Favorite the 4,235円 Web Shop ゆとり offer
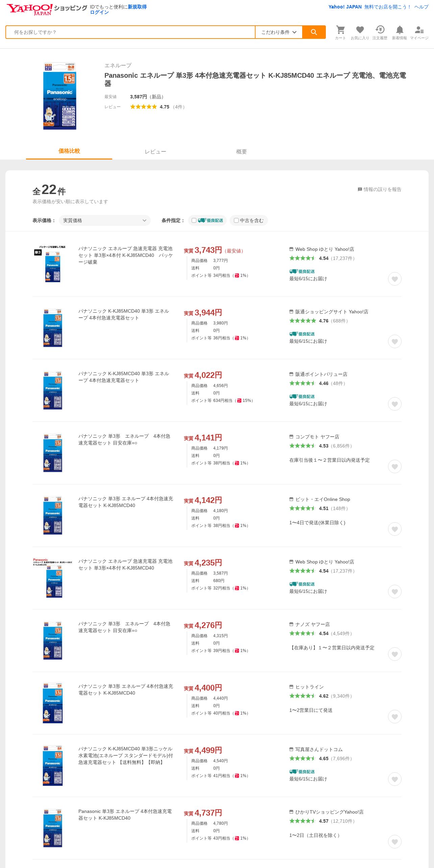Image resolution: width=434 pixels, height=868 pixels. pos(394,592)
